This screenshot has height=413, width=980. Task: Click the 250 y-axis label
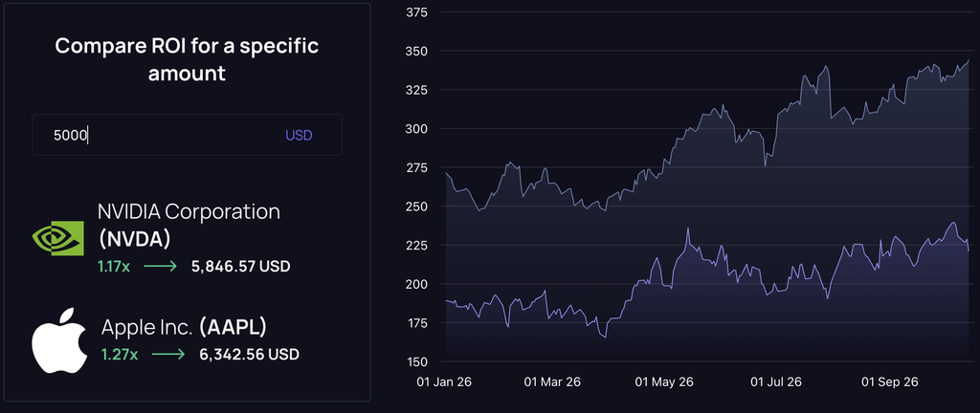point(416,206)
